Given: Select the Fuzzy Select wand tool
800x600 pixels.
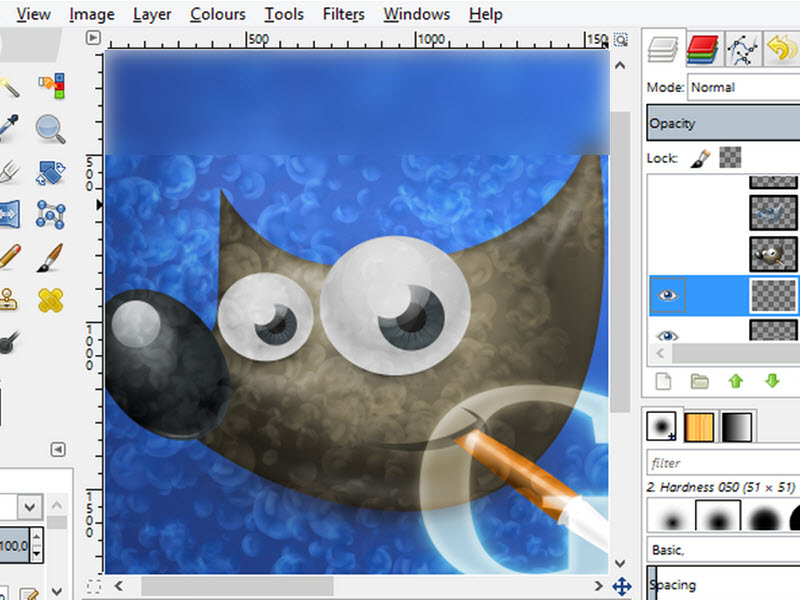Looking at the screenshot, I should point(9,87).
